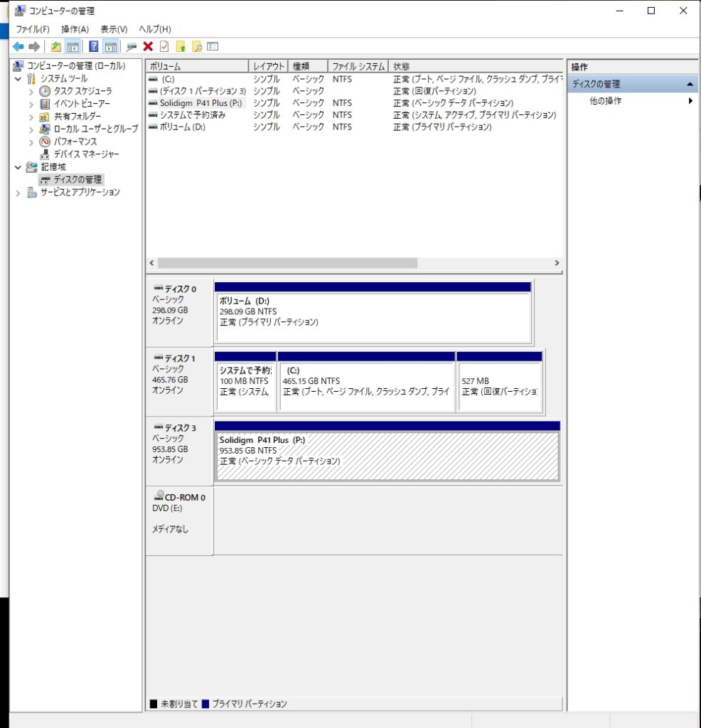This screenshot has height=728, width=701.
Task: Collapse the システム ツール tree node
Action: click(18, 79)
